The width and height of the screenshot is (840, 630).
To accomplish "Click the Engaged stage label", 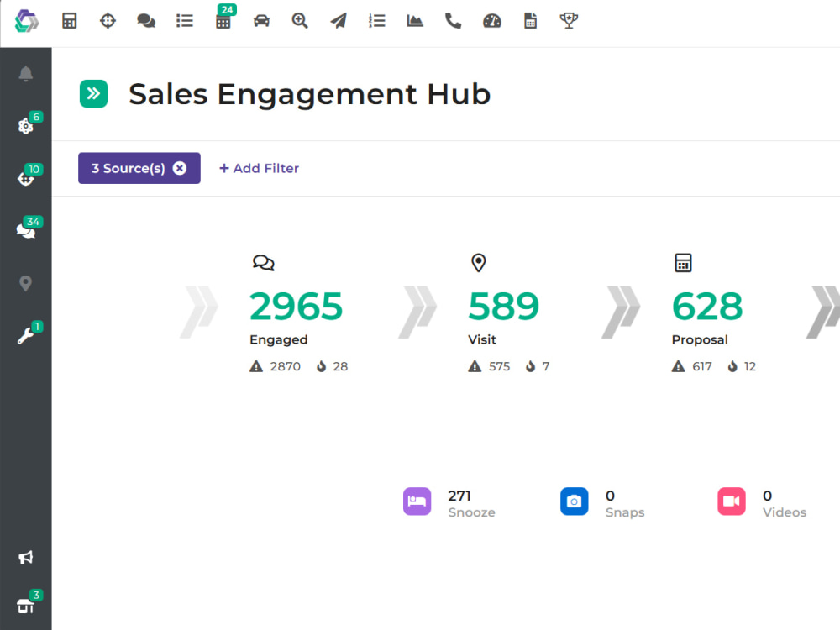I will point(279,339).
